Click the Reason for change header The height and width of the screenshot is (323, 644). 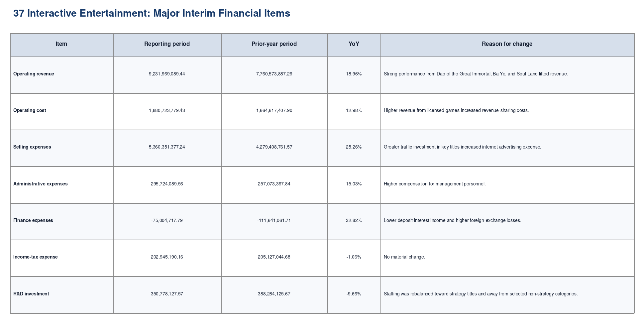click(x=507, y=44)
